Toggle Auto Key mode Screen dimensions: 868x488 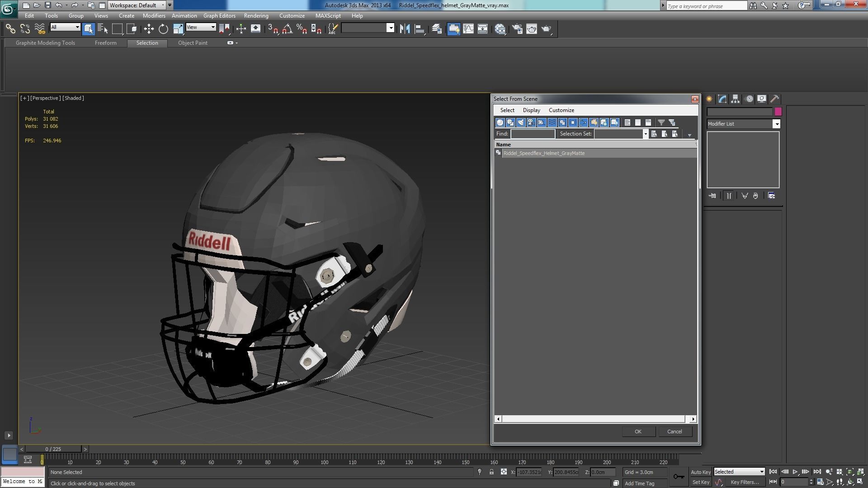700,472
